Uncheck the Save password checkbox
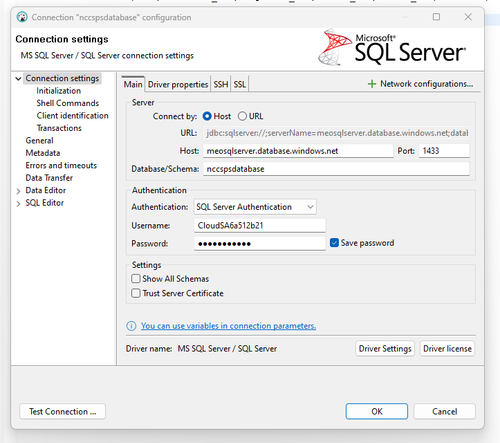This screenshot has height=443, width=500. click(x=334, y=243)
